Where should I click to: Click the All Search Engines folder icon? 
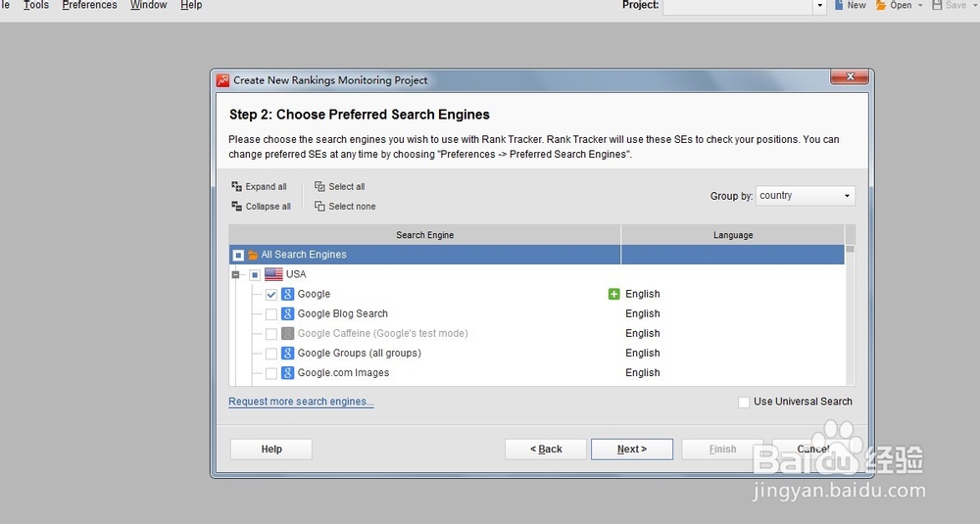click(x=253, y=255)
